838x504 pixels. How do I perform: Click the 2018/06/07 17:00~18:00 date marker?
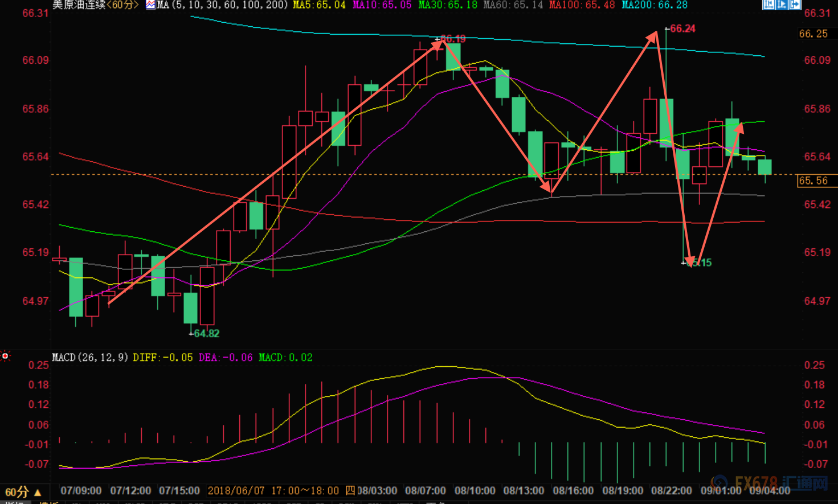point(273,490)
